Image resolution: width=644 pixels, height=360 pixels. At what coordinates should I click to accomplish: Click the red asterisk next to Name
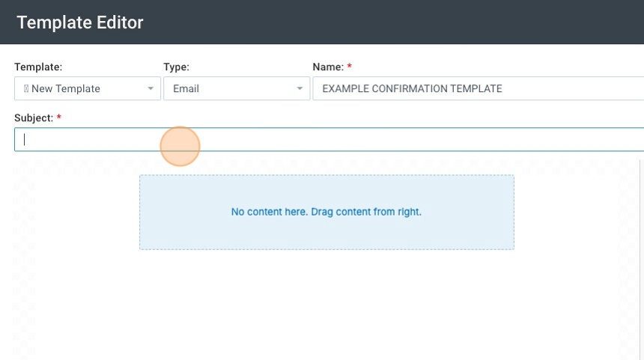pyautogui.click(x=350, y=67)
